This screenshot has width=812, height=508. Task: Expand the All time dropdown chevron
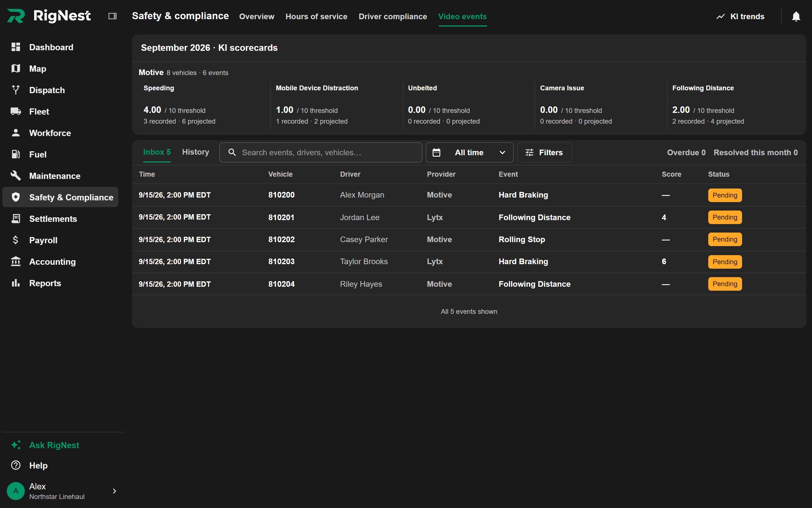point(502,152)
